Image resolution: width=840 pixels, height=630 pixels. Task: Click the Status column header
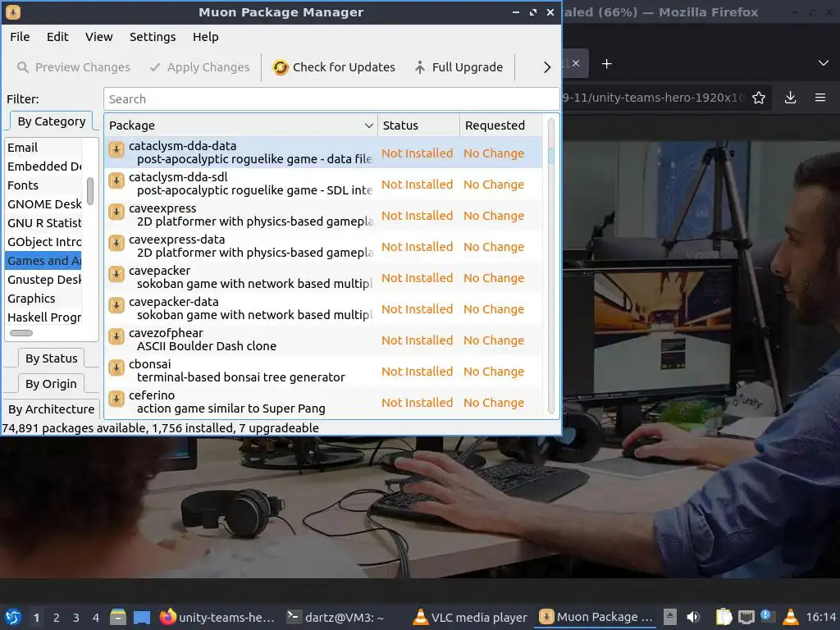point(419,126)
